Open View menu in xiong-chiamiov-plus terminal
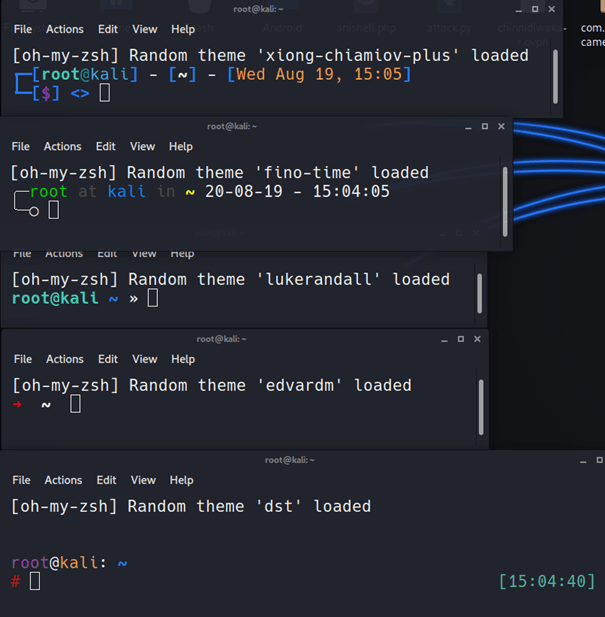Image resolution: width=605 pixels, height=617 pixels. [x=145, y=29]
